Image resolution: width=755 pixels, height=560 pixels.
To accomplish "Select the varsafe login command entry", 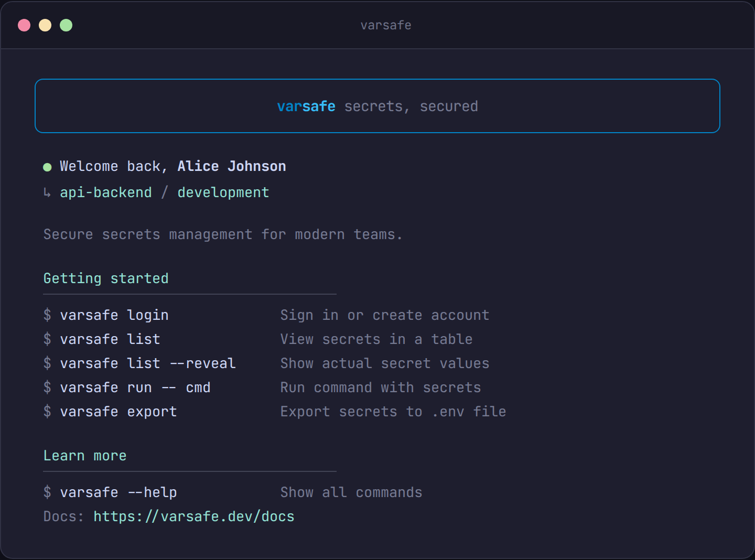I will click(x=114, y=315).
